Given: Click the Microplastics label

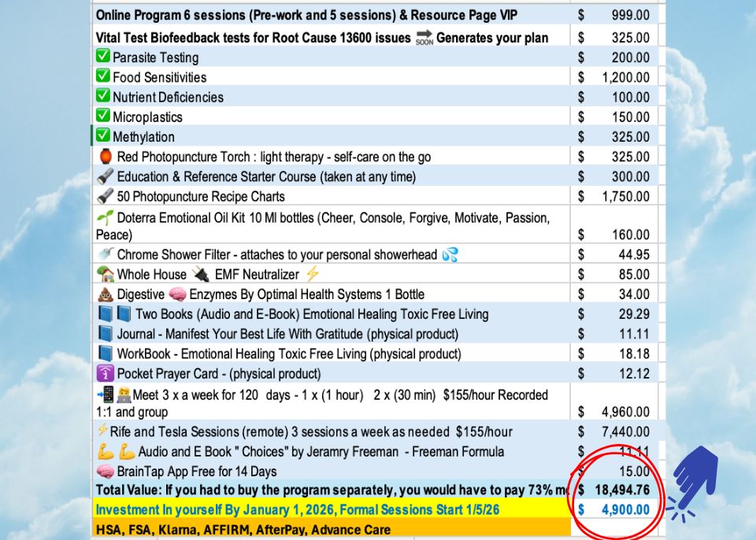Looking at the screenshot, I should click(x=147, y=117).
